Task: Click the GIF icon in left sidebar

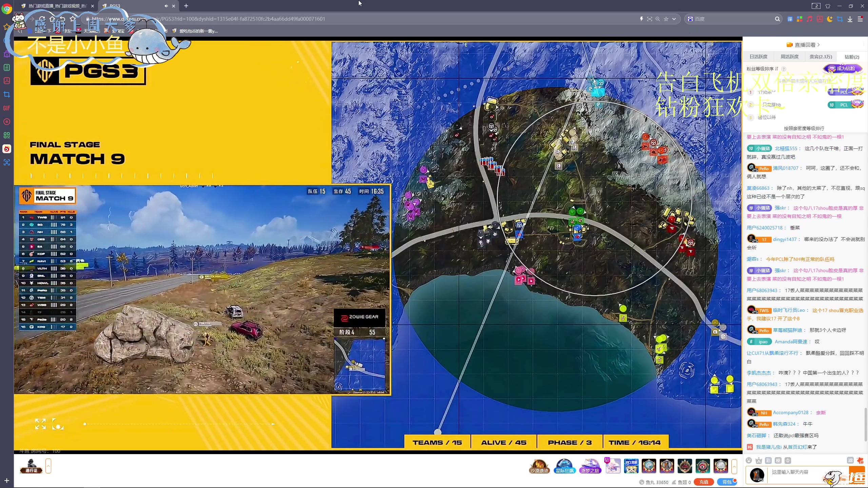Action: 6,108
